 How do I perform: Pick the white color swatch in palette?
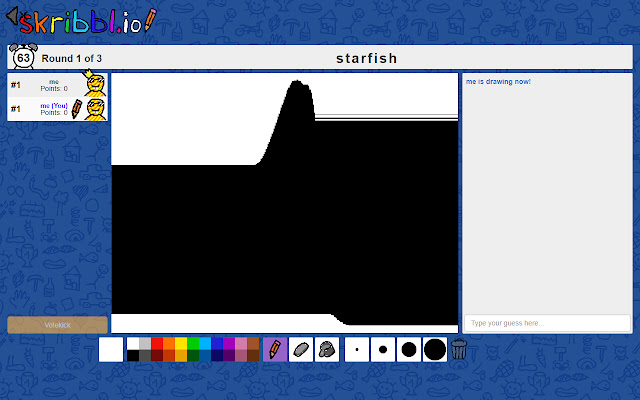(133, 343)
